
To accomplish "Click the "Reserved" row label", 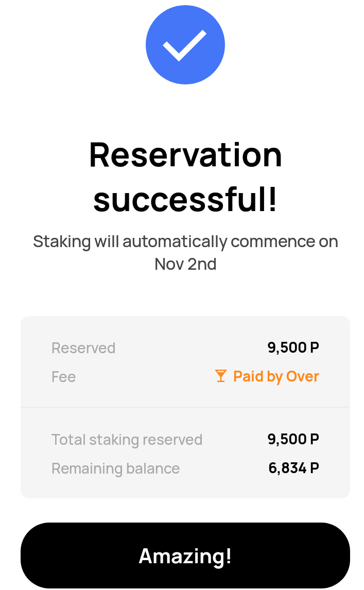I will pyautogui.click(x=83, y=348).
